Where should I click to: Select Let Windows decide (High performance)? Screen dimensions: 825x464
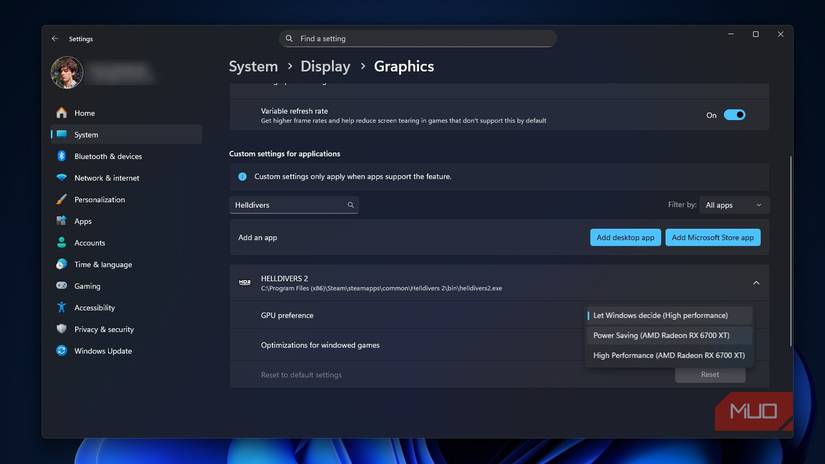pos(669,316)
